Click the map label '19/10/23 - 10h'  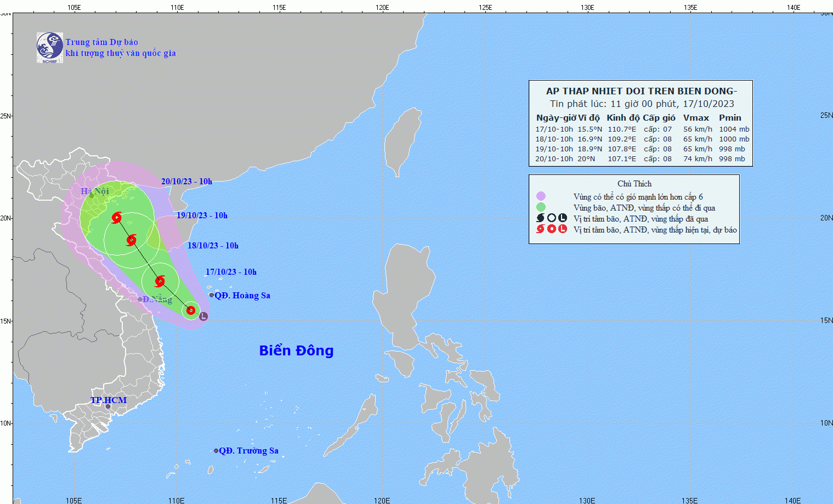202,216
